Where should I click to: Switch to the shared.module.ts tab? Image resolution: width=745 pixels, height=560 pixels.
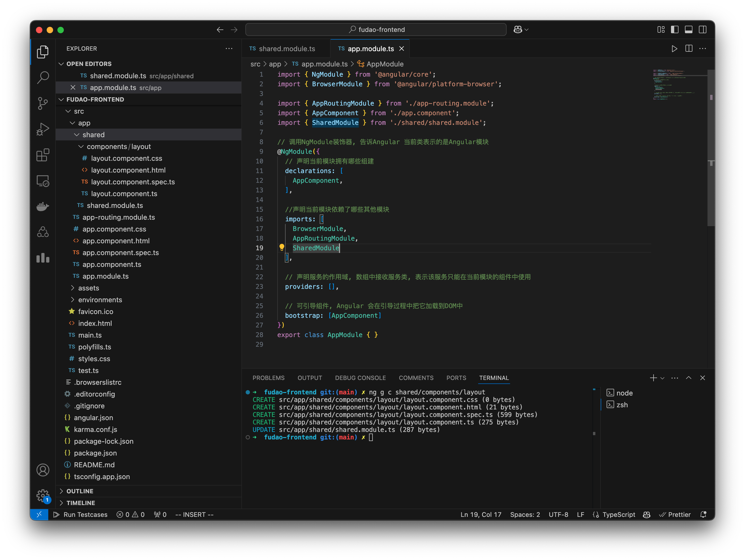287,49
